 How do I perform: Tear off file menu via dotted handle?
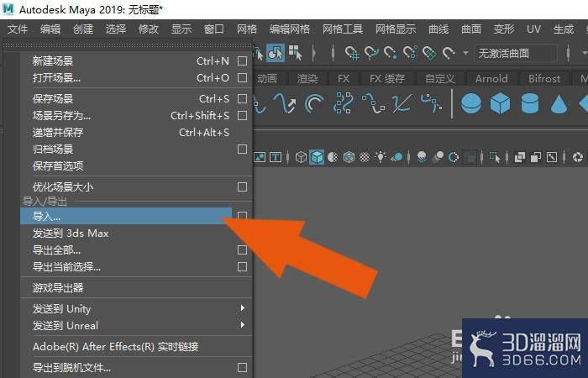128,45
